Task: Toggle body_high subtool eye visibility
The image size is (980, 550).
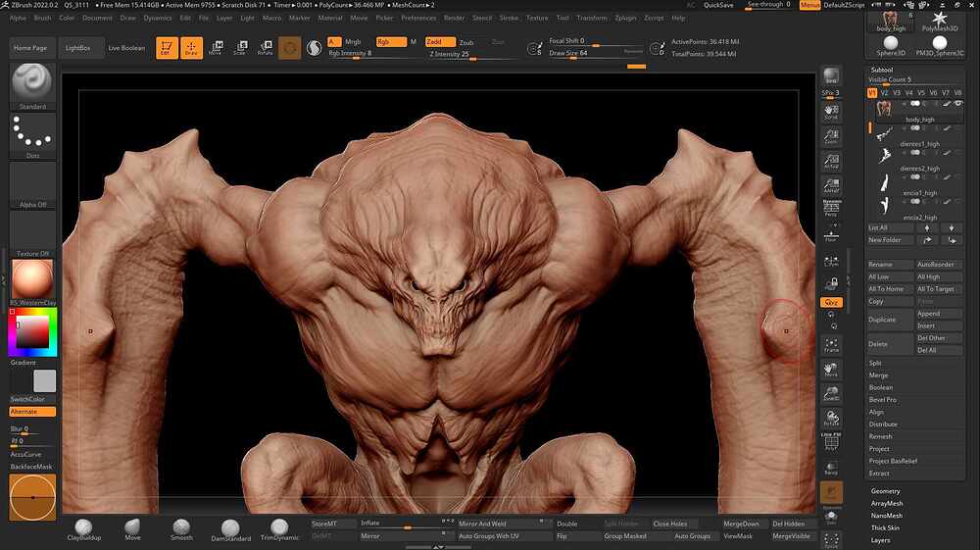Action: 958,104
